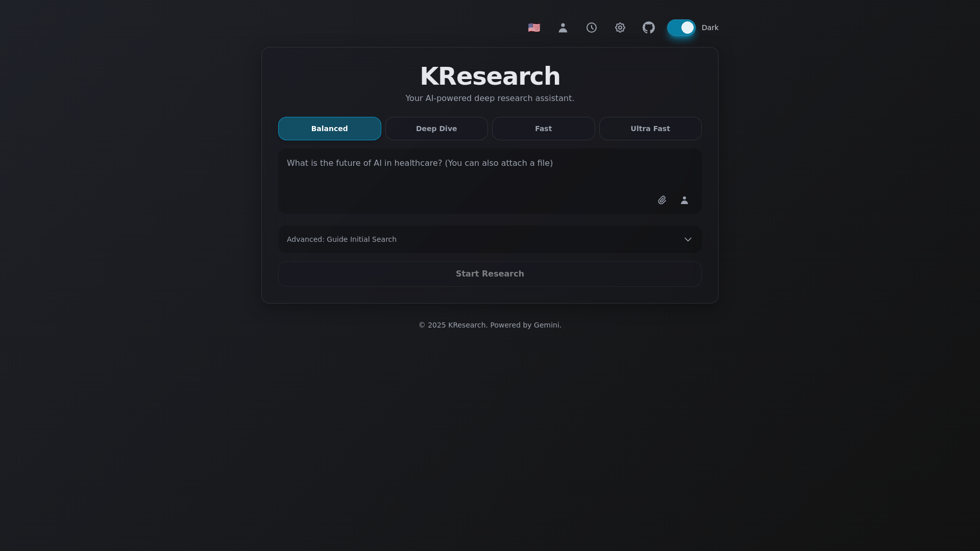Click tagline 'Your AI-powered deep research assistant.'
The image size is (980, 551).
tap(490, 98)
